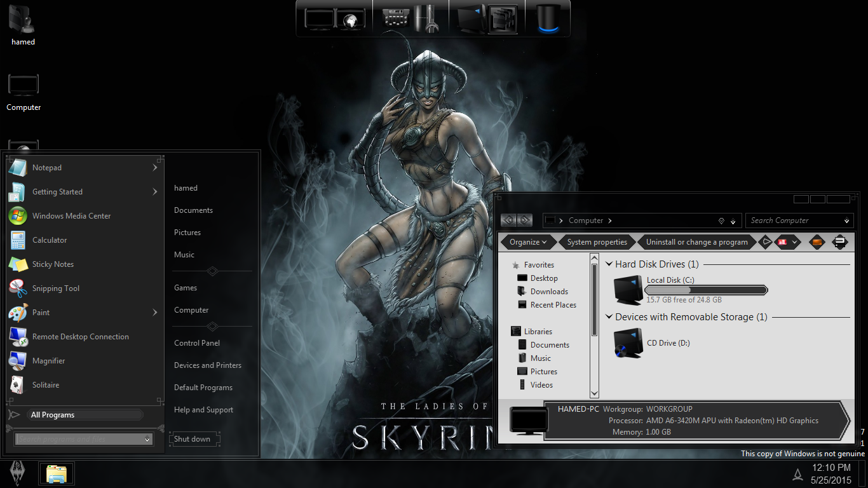This screenshot has width=868, height=488.
Task: Open Notepad from the Start menu
Action: click(x=46, y=167)
